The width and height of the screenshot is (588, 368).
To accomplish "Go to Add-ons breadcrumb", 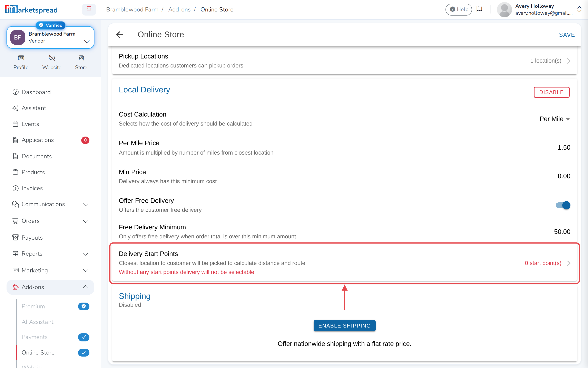I will tap(179, 9).
